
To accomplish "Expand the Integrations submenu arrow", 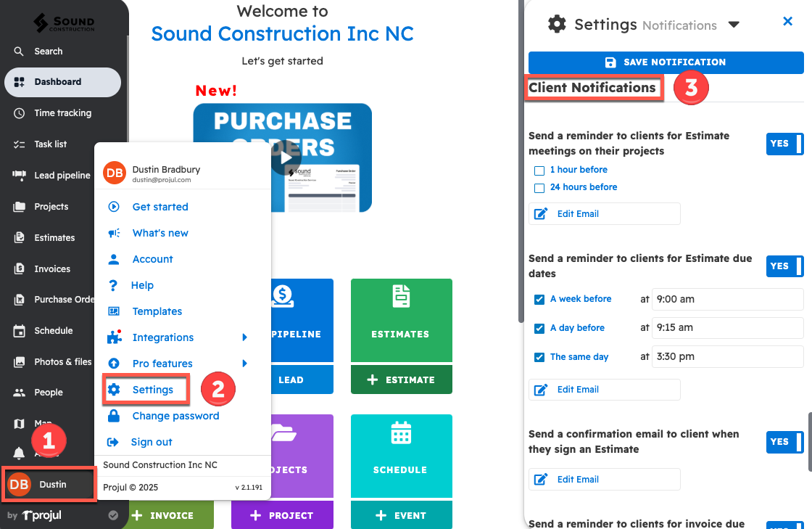I will pos(245,337).
